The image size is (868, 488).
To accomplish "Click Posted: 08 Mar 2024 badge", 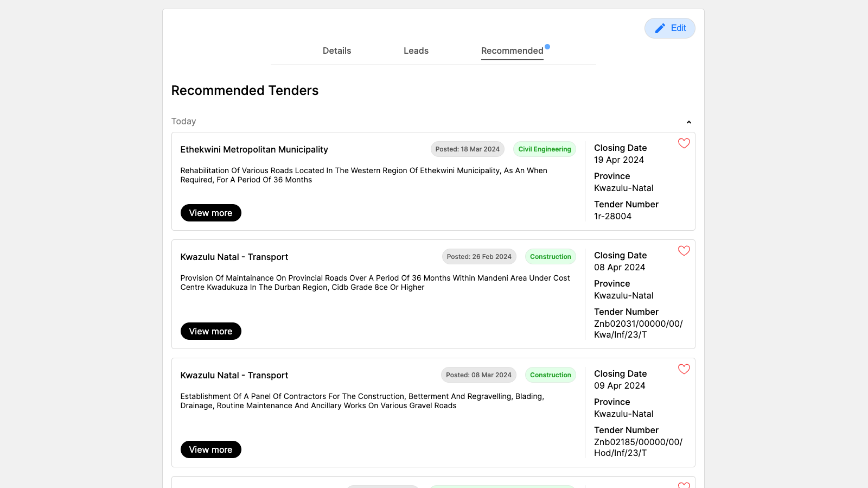I will click(478, 375).
